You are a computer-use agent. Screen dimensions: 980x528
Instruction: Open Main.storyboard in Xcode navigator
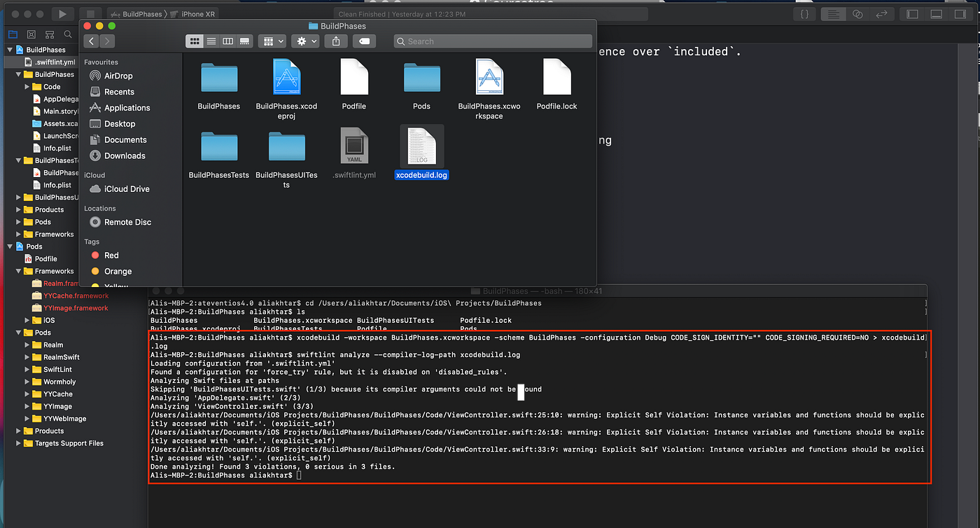coord(55,111)
